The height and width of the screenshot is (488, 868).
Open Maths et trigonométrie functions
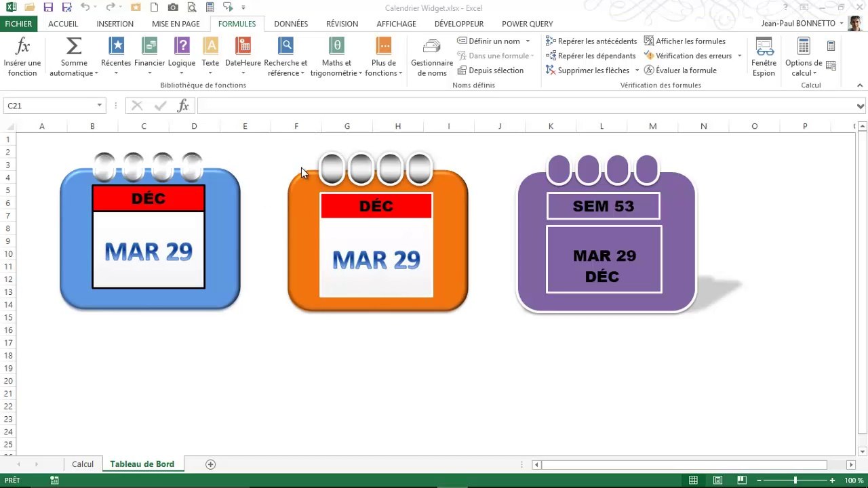336,58
